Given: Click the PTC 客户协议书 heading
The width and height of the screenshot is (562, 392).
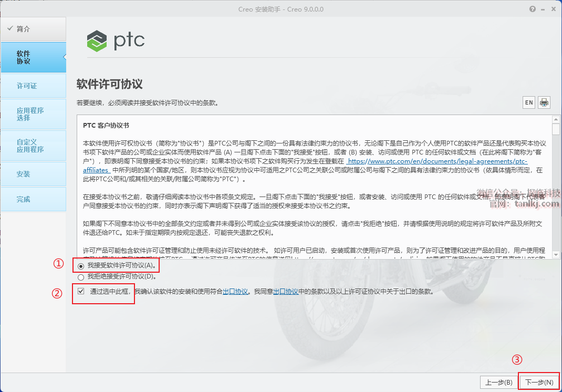Looking at the screenshot, I should [106, 126].
